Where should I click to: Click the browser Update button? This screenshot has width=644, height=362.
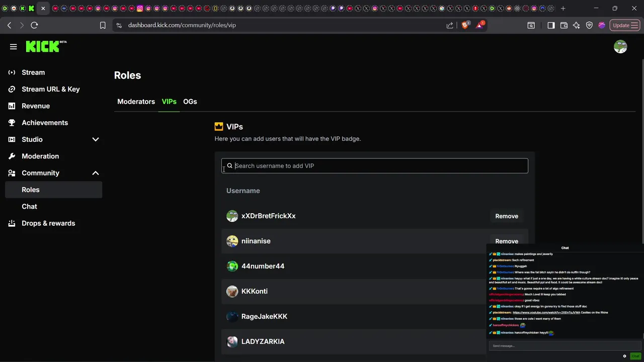[625, 25]
